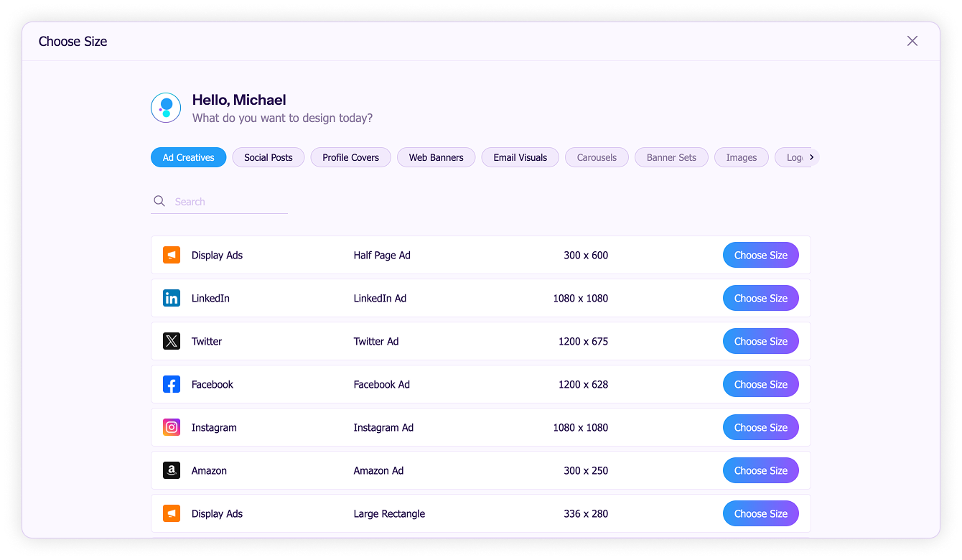
Task: Click the "Amazon Ad" text
Action: point(378,470)
